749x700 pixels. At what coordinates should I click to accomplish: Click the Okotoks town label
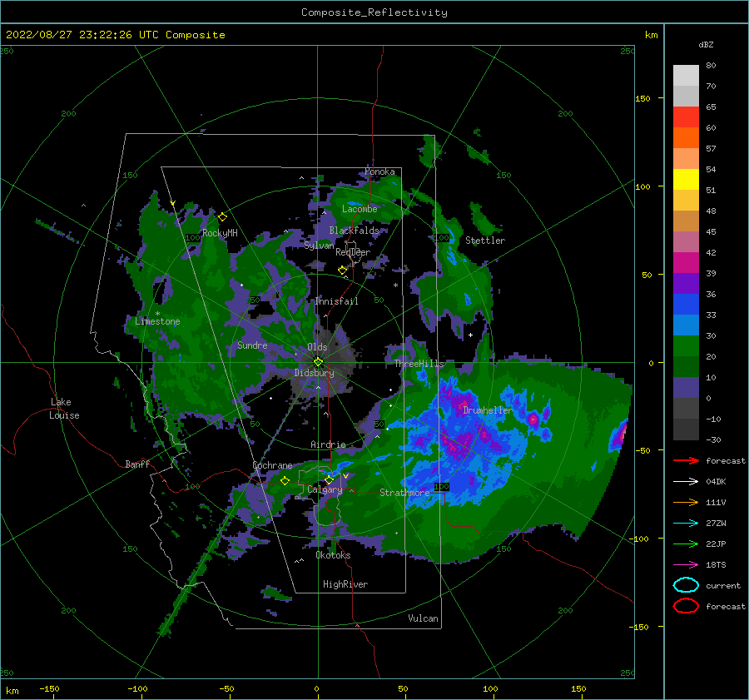tap(333, 555)
